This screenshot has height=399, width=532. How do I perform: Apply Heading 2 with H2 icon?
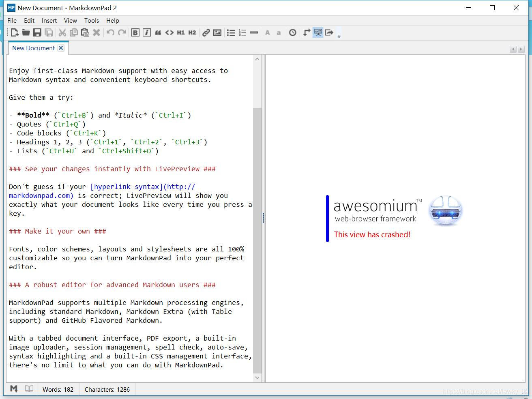click(192, 33)
